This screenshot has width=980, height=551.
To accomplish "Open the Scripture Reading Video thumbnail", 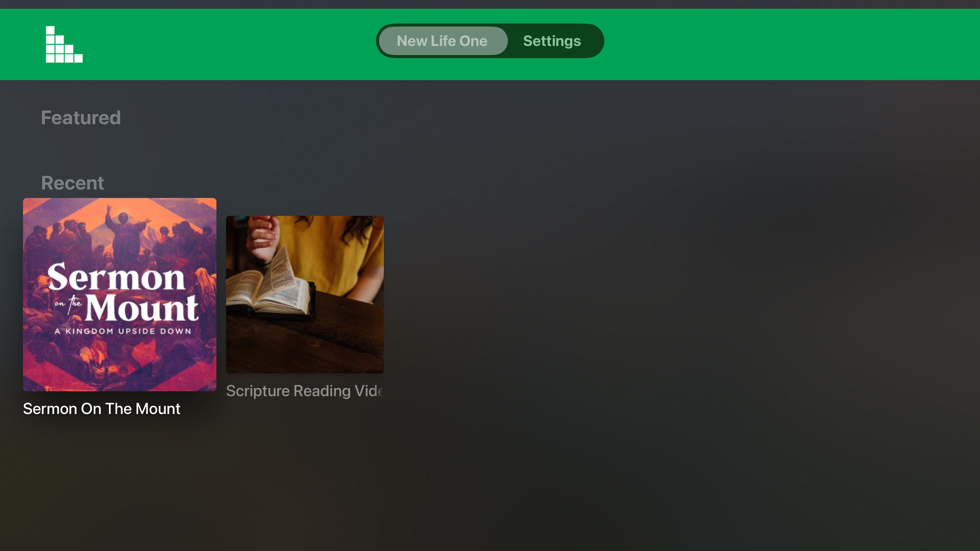I will coord(305,294).
